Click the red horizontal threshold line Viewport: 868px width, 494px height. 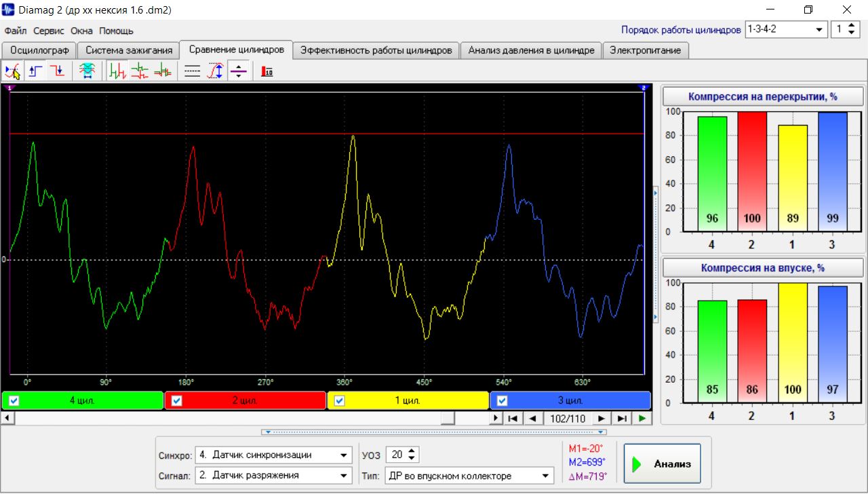click(327, 134)
